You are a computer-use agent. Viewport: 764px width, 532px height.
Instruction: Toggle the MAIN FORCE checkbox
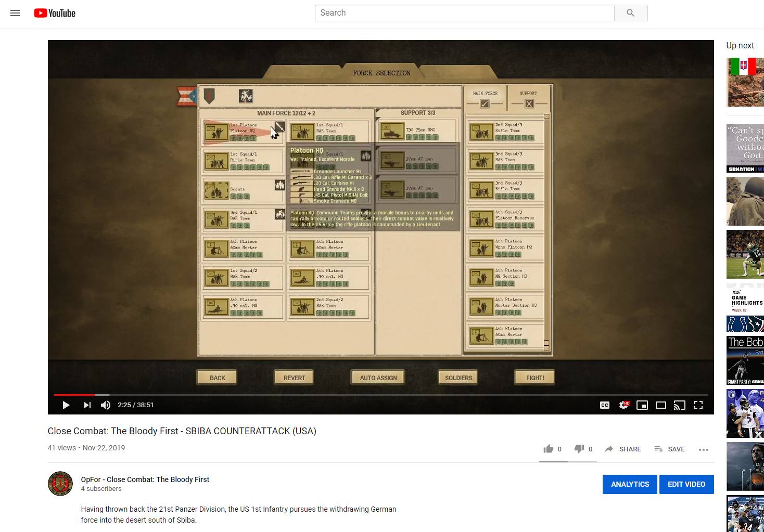click(485, 103)
